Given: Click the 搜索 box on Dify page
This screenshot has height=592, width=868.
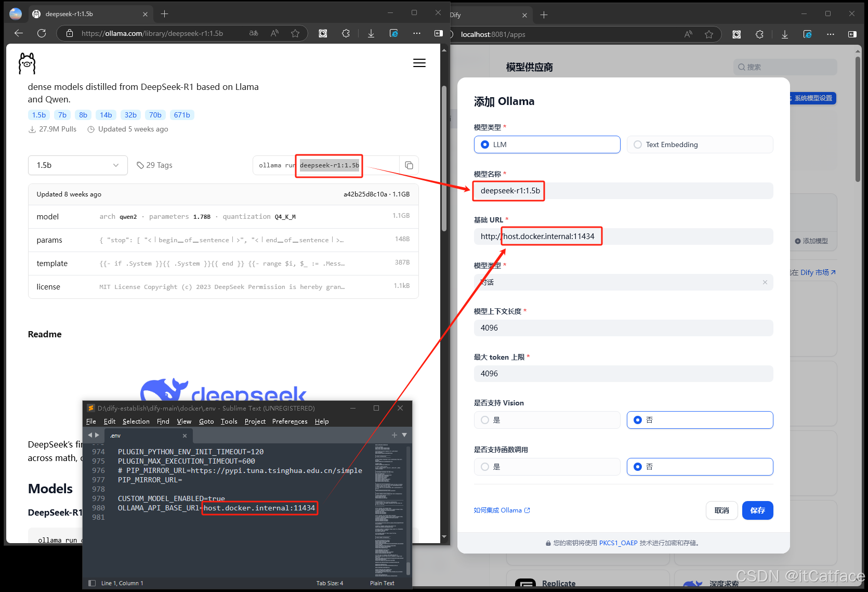Looking at the screenshot, I should click(x=785, y=67).
